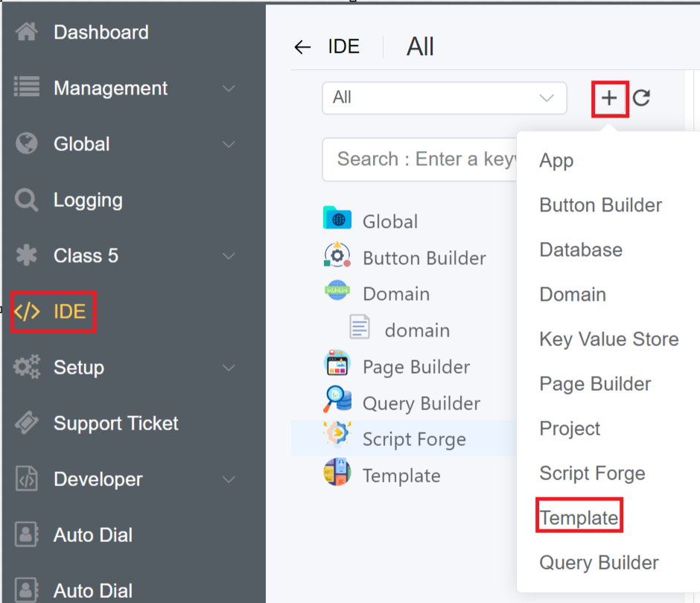Screen dimensions: 700x603
Task: Go to Support Ticket page
Action: (115, 424)
